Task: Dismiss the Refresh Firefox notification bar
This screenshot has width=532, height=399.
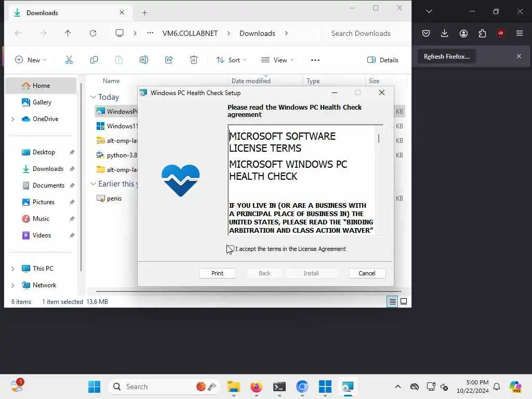Action: tap(519, 56)
